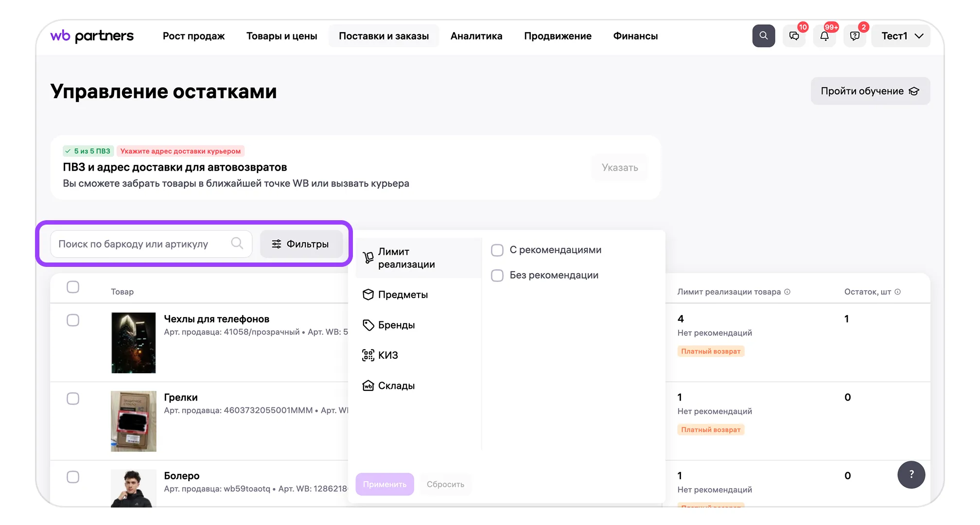Expand the Тест1 account dropdown
The width and height of the screenshot is (980, 525).
[901, 36]
